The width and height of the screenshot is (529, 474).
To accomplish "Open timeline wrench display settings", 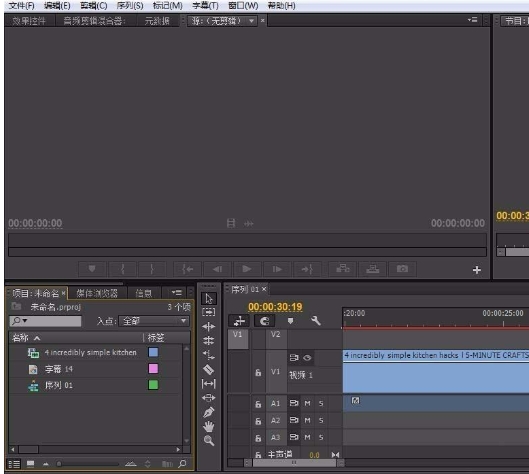I will [315, 320].
